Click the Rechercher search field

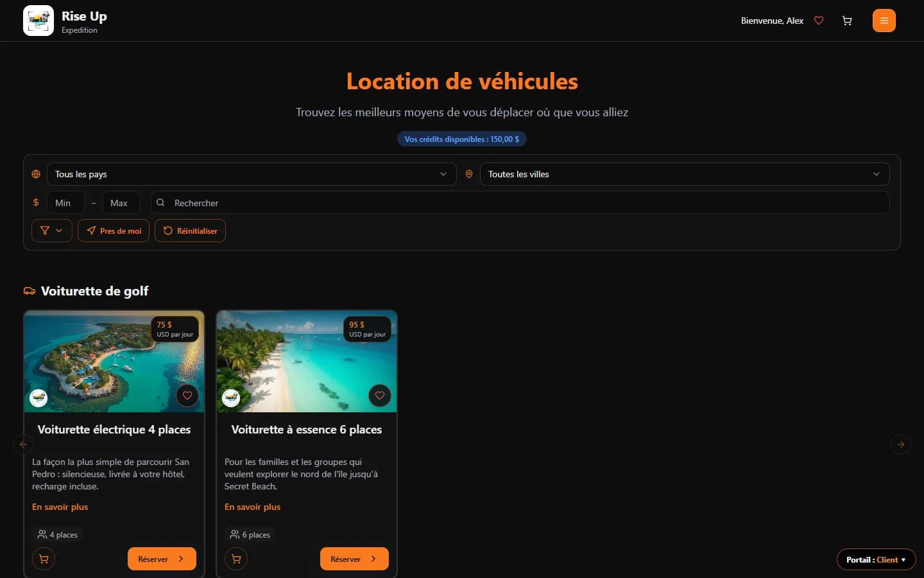pyautogui.click(x=520, y=202)
